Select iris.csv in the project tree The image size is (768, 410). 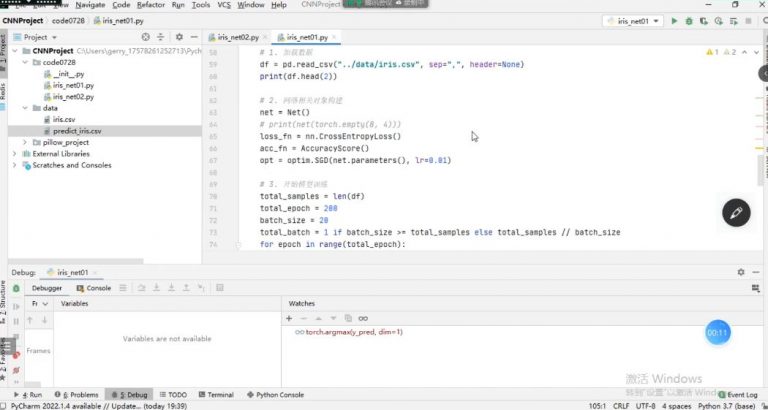pyautogui.click(x=65, y=119)
